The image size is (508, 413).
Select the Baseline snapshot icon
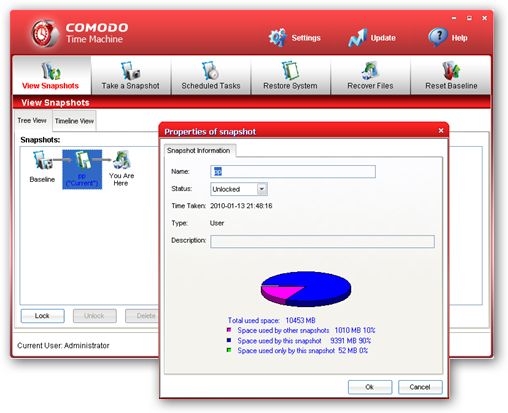point(43,160)
